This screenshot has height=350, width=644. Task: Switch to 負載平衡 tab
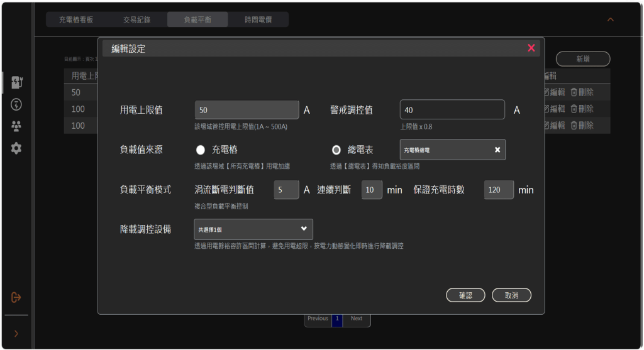point(197,19)
